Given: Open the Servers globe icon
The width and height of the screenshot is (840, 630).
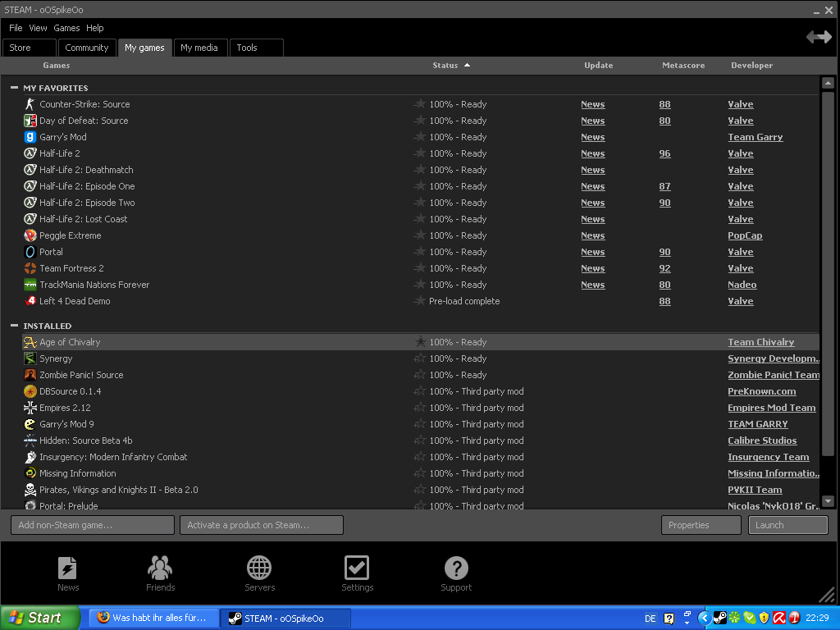Looking at the screenshot, I should click(x=259, y=568).
